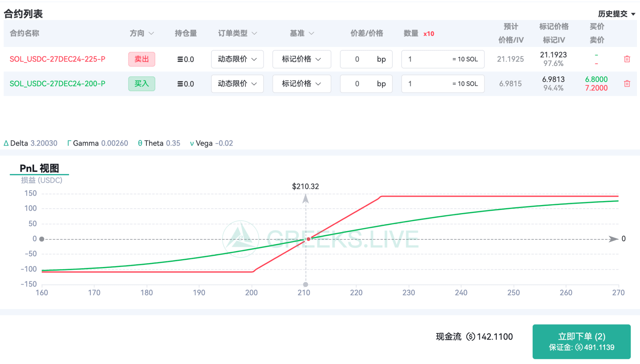Click the breakeven red dot on PnL chart
Image resolution: width=640 pixels, height=364 pixels.
308,239
